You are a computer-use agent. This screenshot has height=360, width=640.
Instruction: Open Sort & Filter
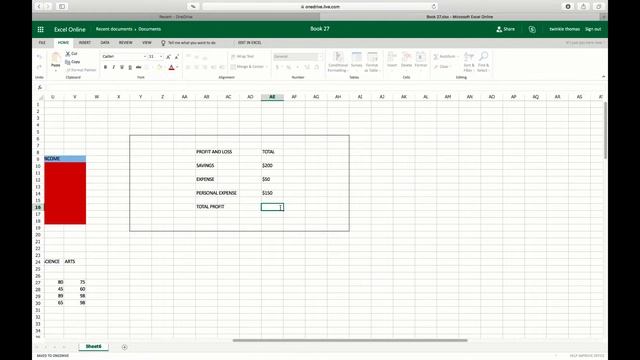(469, 62)
